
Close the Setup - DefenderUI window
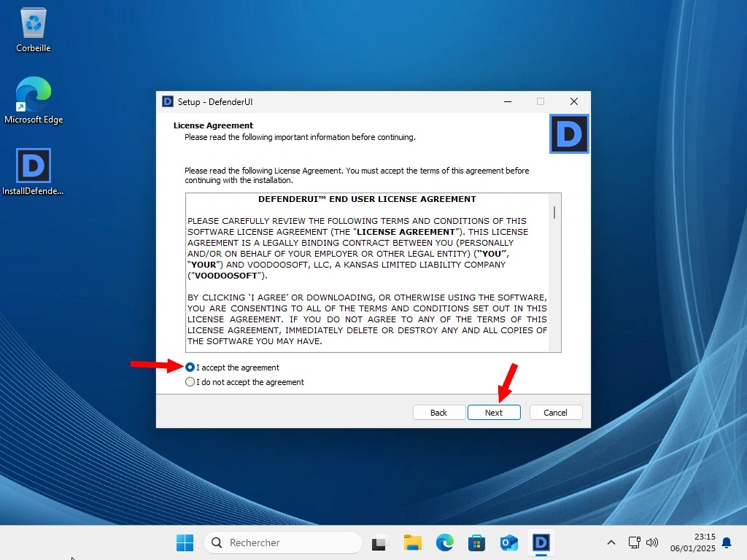click(574, 101)
